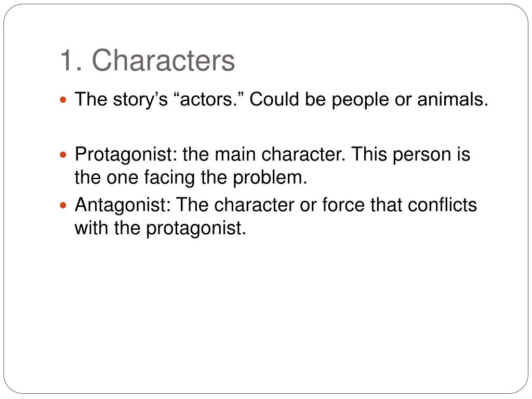Click the word "force" in the Antagonist line
532x399 pixels.
coord(343,205)
